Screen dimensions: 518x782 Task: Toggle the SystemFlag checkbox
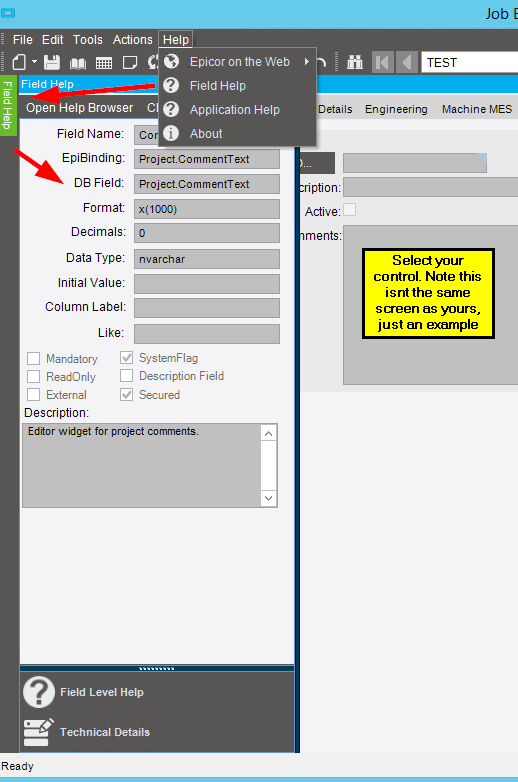(127, 358)
